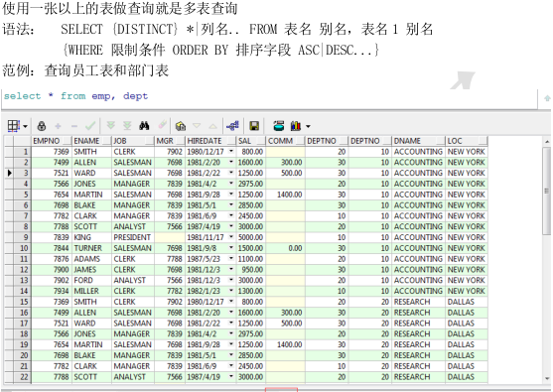Click EMPNO 7934 in row 14
The height and width of the screenshot is (392, 553).
(52, 291)
